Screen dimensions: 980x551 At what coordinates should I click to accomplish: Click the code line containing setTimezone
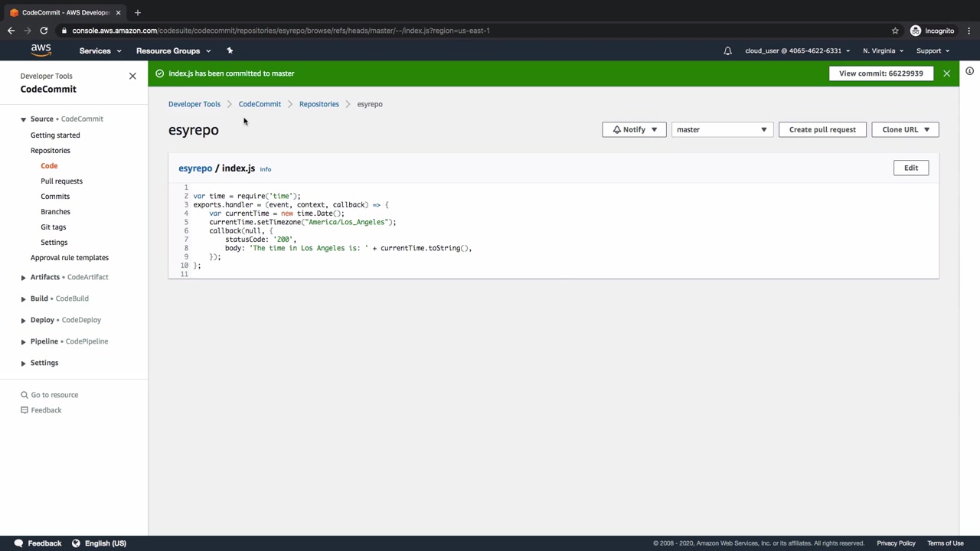click(302, 222)
